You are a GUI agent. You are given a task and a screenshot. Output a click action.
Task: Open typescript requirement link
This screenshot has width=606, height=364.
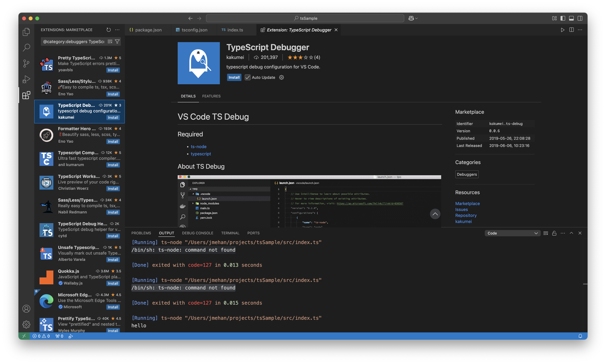[x=201, y=154]
